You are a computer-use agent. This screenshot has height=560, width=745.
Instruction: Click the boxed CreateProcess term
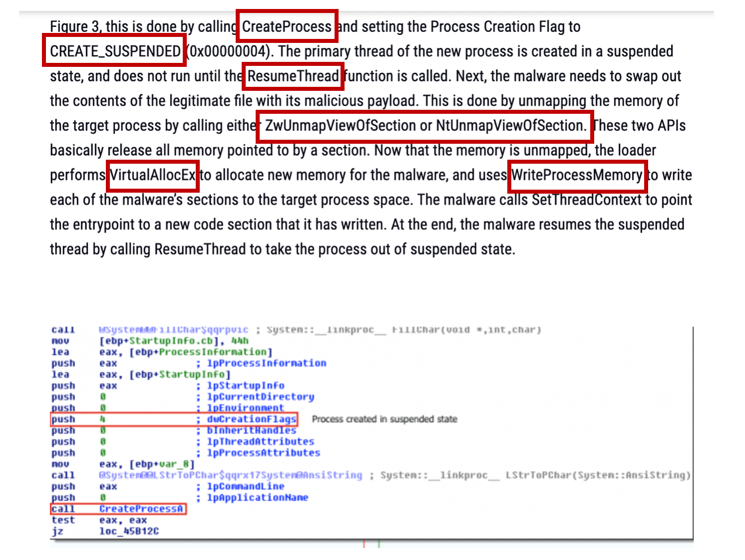287,26
